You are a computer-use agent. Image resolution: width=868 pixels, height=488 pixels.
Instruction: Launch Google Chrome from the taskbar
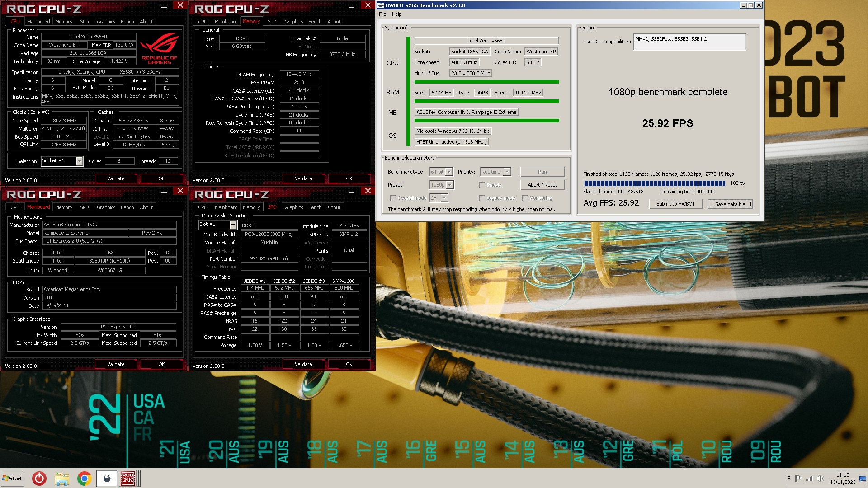pyautogui.click(x=84, y=479)
